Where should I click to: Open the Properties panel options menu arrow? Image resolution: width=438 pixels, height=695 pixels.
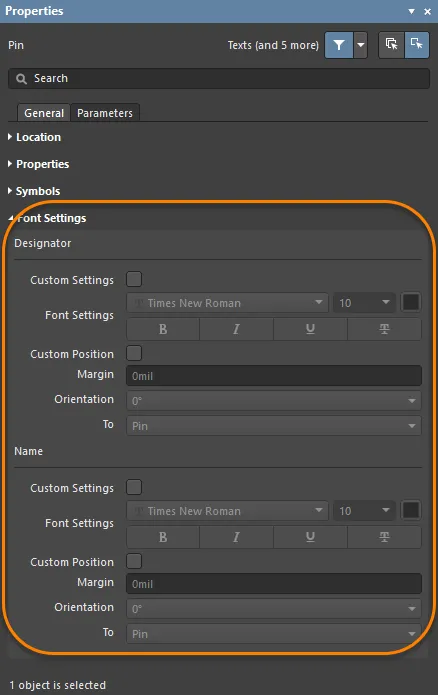(411, 11)
